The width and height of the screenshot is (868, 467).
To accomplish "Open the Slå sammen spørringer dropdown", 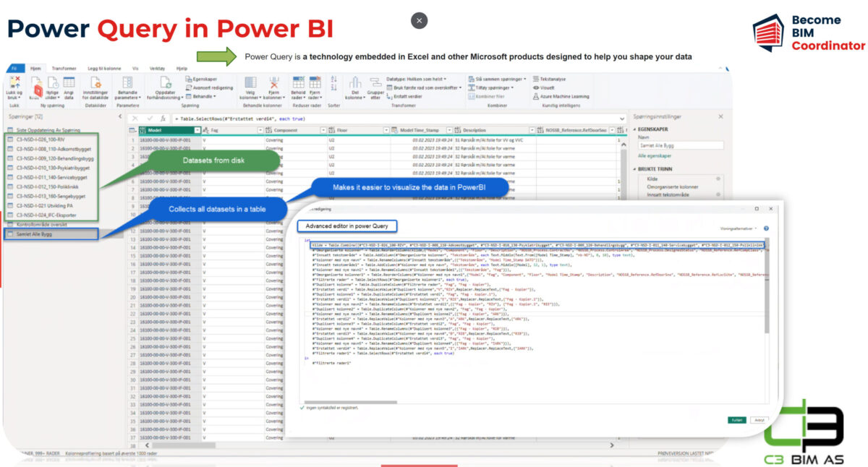I will click(498, 79).
